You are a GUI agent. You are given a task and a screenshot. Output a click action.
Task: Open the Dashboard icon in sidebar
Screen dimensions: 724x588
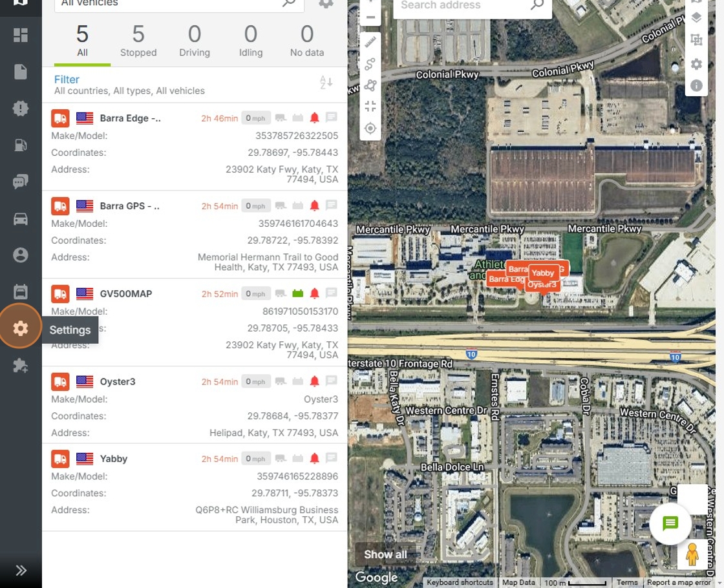pos(20,35)
